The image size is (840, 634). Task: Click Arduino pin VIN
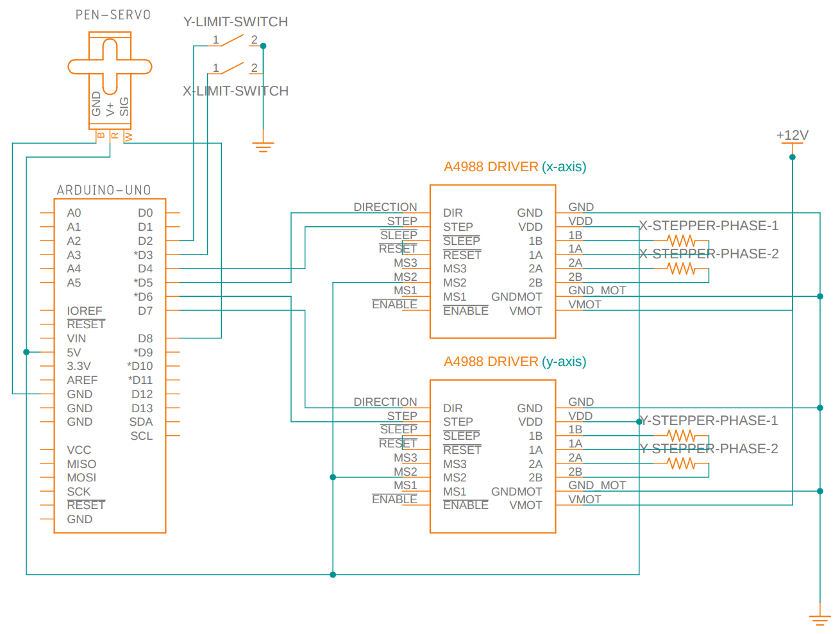click(76, 338)
